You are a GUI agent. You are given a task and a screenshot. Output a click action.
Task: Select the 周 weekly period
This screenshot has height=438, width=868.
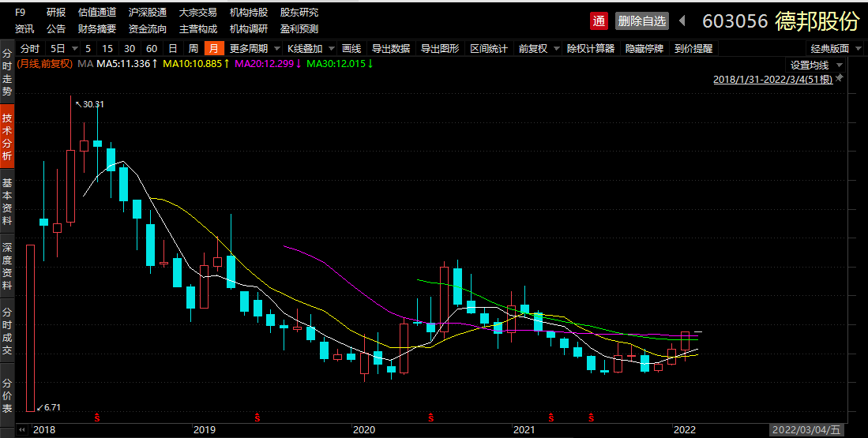pos(194,48)
